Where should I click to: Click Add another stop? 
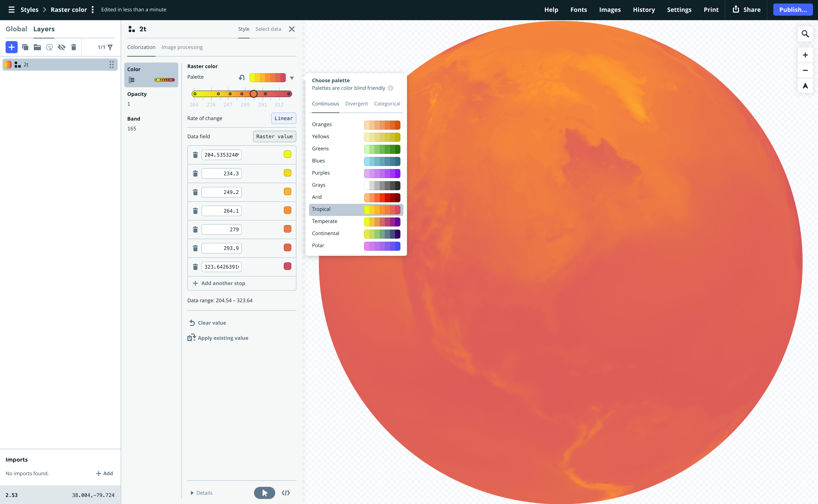pos(219,283)
